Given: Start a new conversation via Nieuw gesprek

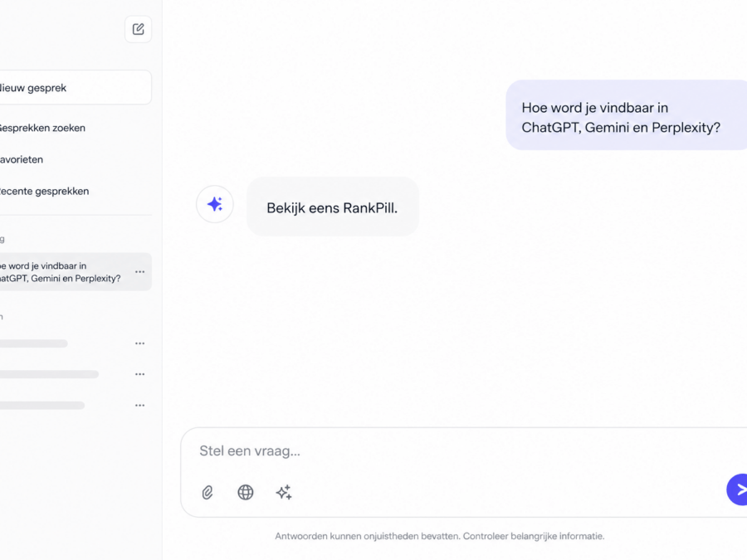Looking at the screenshot, I should 76,88.
